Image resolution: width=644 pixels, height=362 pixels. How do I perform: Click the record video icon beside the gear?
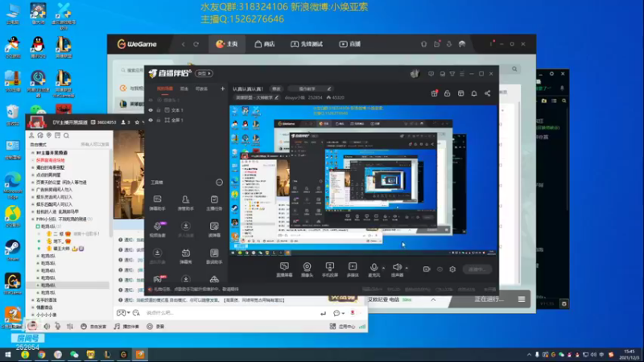(427, 269)
